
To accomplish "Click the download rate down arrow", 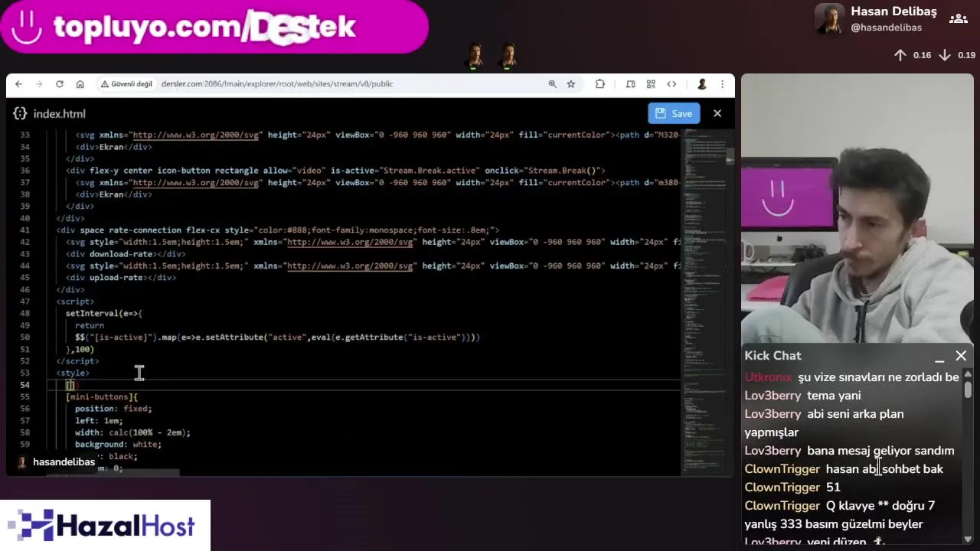I will pos(945,55).
